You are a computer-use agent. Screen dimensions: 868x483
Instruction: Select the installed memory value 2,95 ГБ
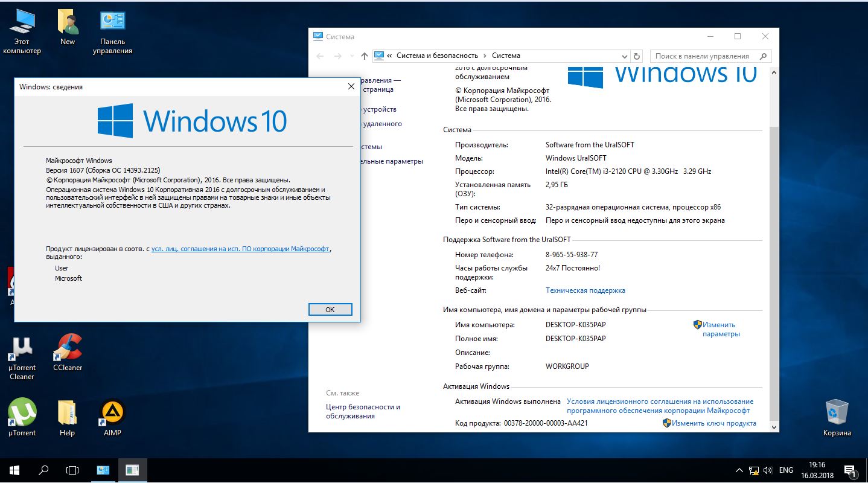coord(557,185)
